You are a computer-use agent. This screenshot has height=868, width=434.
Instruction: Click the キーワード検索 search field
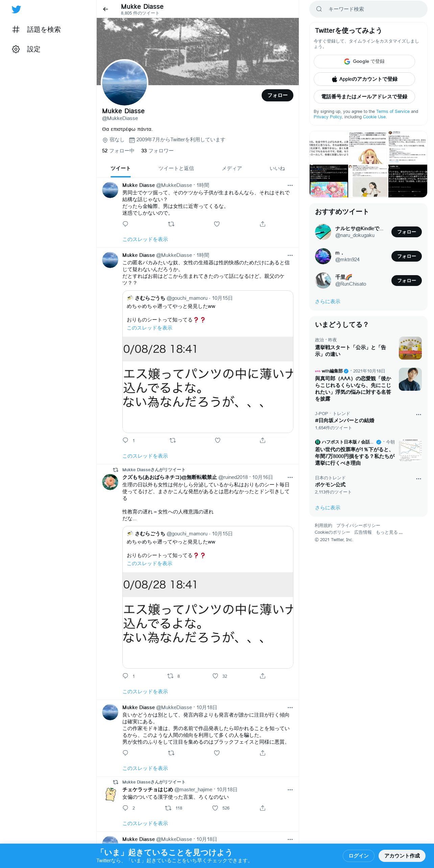(368, 9)
